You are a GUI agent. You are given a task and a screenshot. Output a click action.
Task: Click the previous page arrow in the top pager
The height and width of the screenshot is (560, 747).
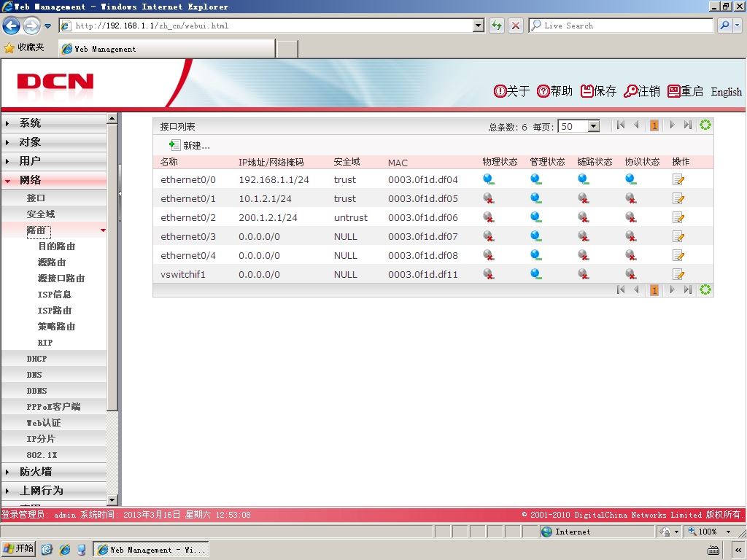point(636,125)
